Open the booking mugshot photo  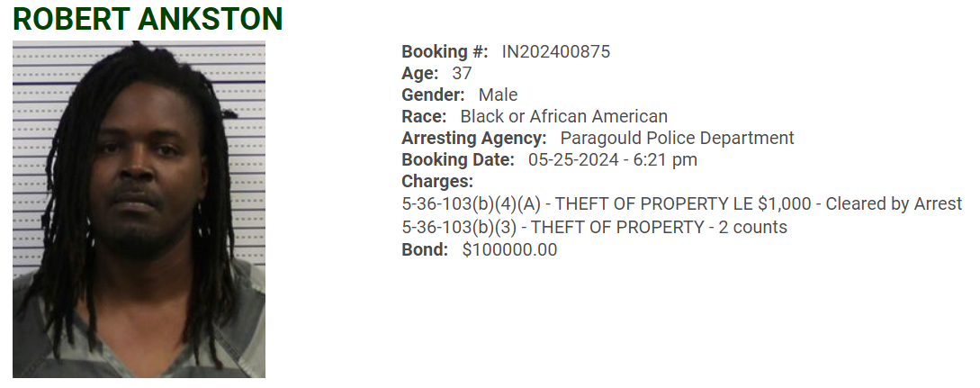(x=139, y=209)
